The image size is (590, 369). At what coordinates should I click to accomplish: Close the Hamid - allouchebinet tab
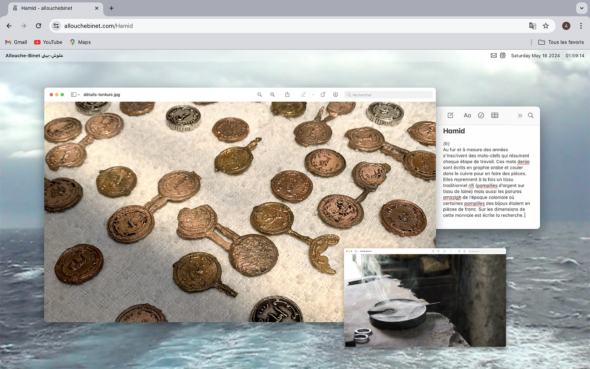click(x=96, y=8)
